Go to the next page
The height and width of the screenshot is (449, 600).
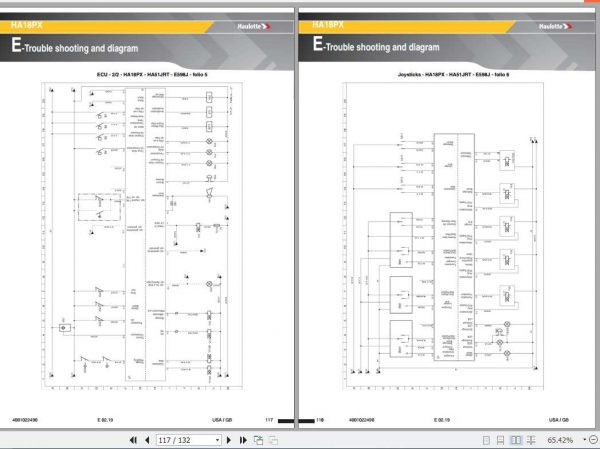tap(229, 440)
